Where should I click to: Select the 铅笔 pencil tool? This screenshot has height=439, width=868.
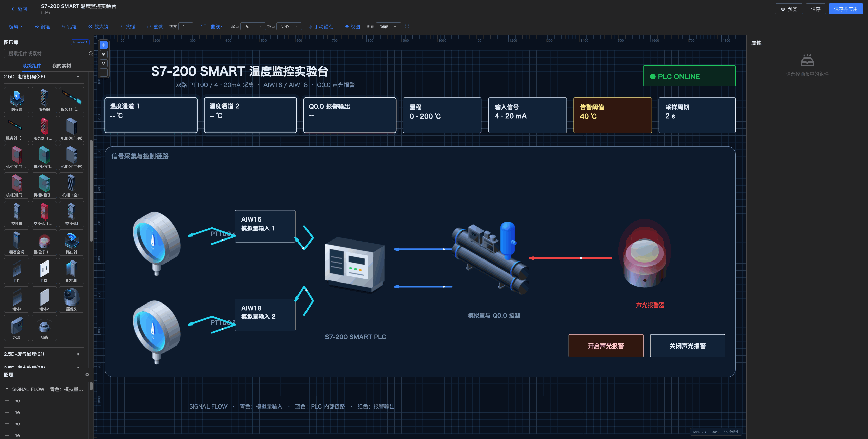69,27
